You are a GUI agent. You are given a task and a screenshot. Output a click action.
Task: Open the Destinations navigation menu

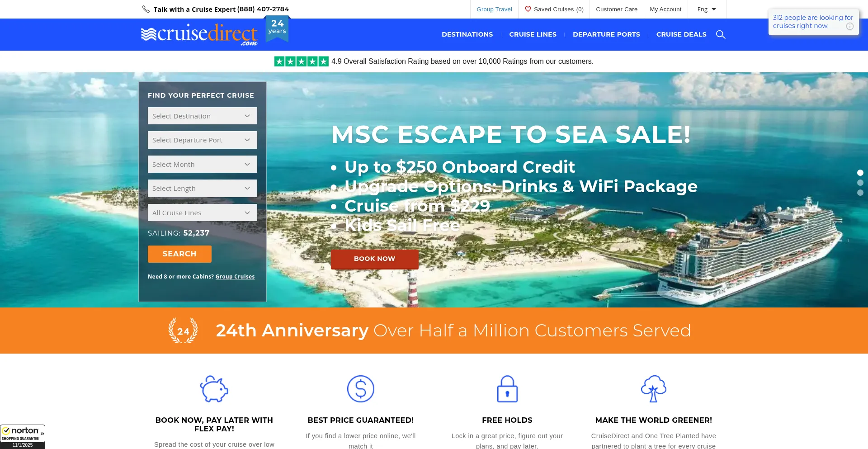click(467, 34)
